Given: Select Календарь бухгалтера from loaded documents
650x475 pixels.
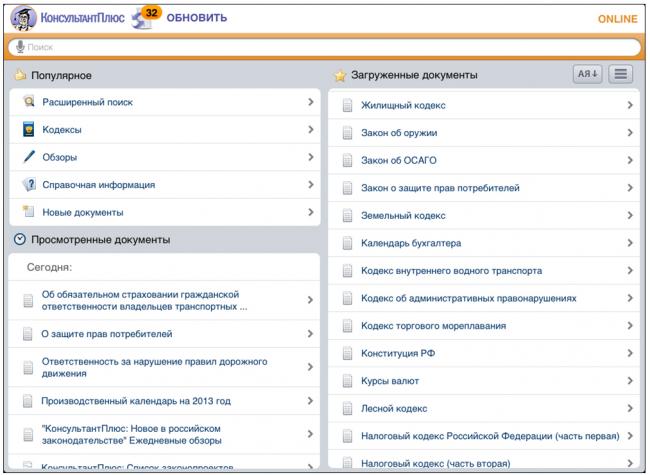Looking at the screenshot, I should 410,243.
